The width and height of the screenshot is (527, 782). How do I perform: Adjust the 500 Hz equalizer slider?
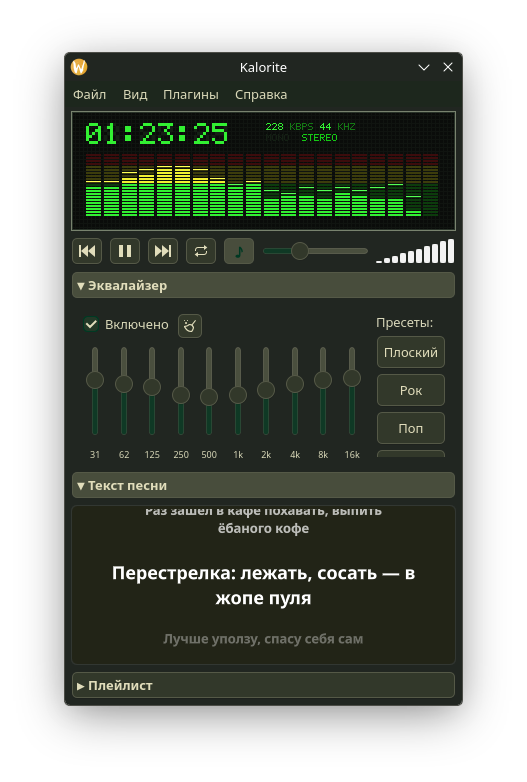209,391
